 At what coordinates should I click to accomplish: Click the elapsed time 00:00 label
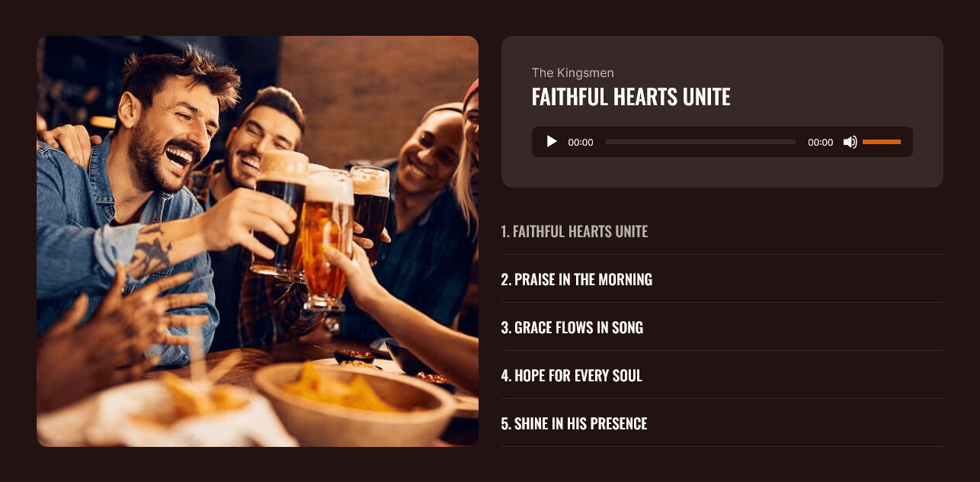581,143
